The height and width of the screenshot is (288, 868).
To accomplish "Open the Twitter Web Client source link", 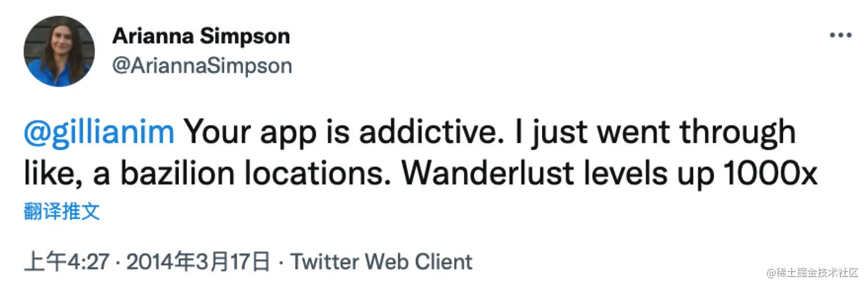I will 382,262.
